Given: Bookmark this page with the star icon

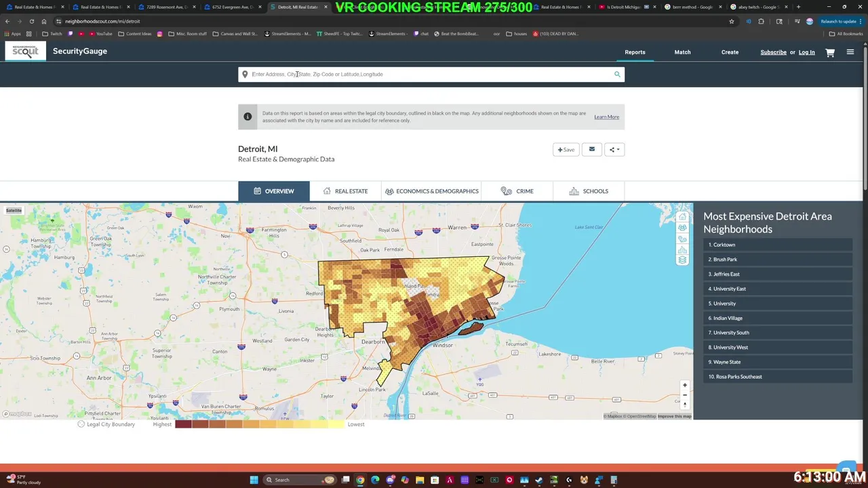Looking at the screenshot, I should coord(732,21).
